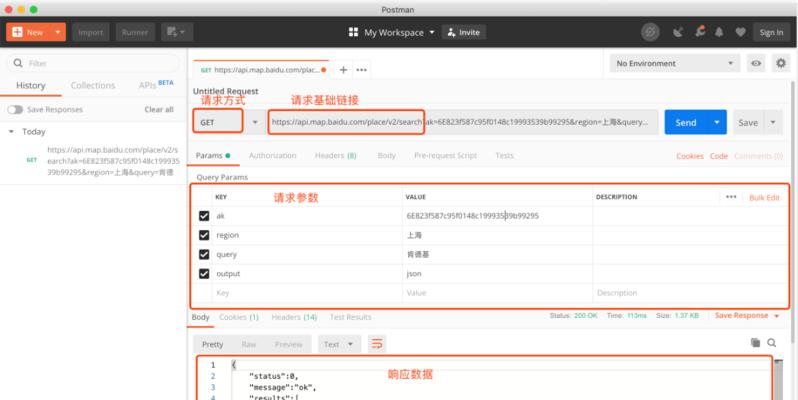Collapse the Today history group

[11, 131]
